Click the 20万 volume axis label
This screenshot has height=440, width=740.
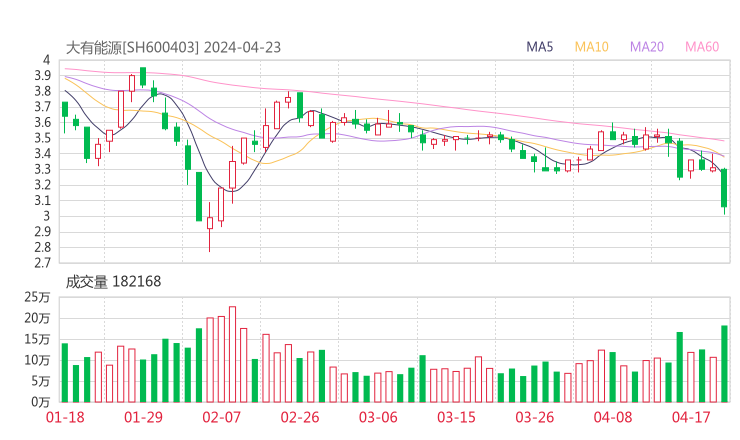click(37, 319)
